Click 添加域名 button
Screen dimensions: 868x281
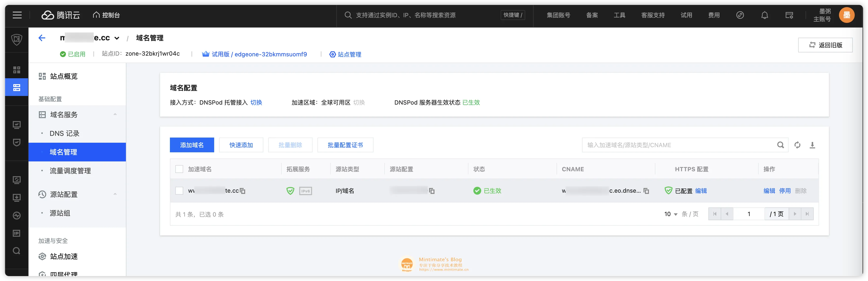tap(192, 145)
